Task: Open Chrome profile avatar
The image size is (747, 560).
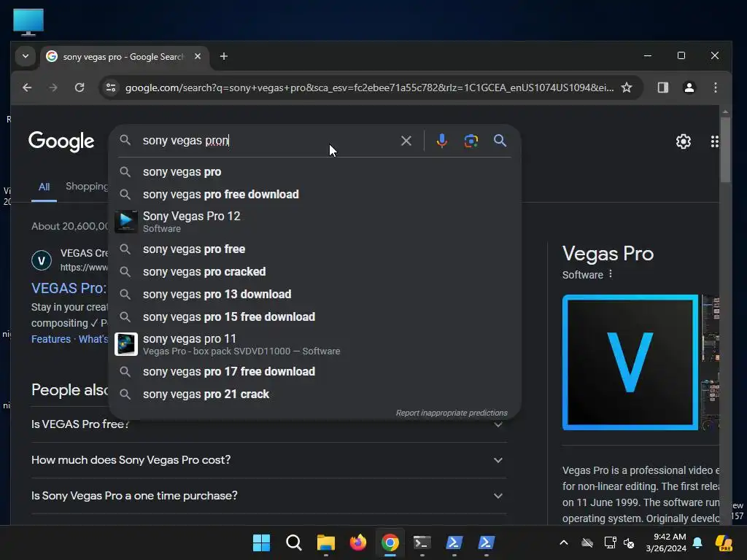Action: click(x=689, y=87)
